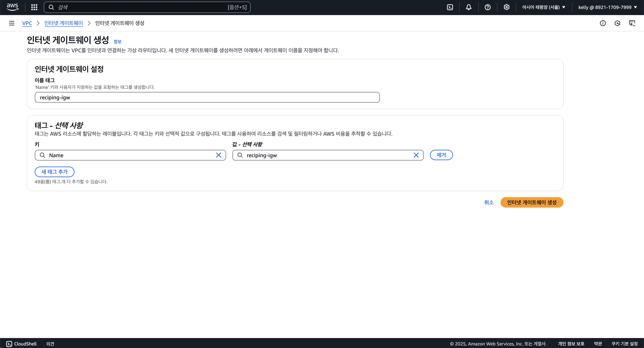644x348 pixels.
Task: Open the help question mark menu
Action: [x=487, y=7]
